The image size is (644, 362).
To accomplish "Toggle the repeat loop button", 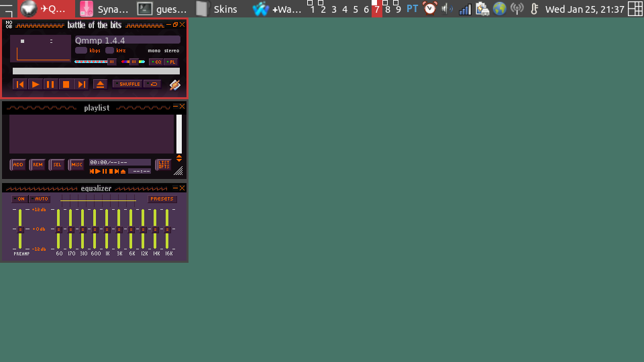I will click(153, 84).
